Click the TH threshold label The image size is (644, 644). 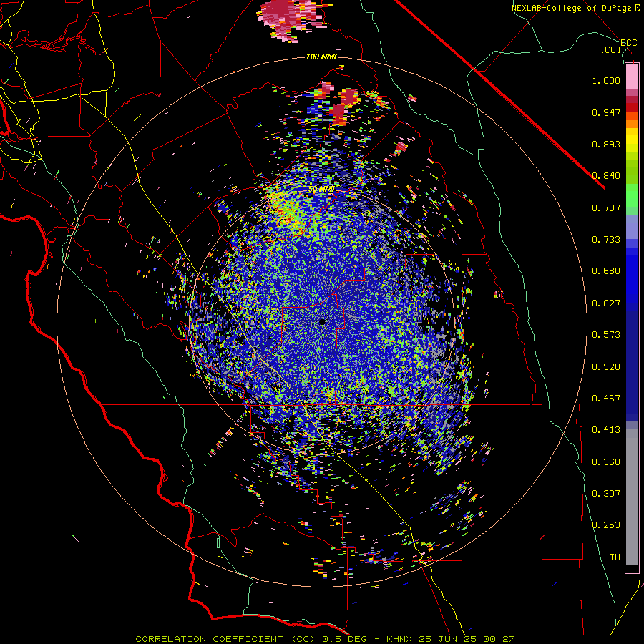[615, 557]
